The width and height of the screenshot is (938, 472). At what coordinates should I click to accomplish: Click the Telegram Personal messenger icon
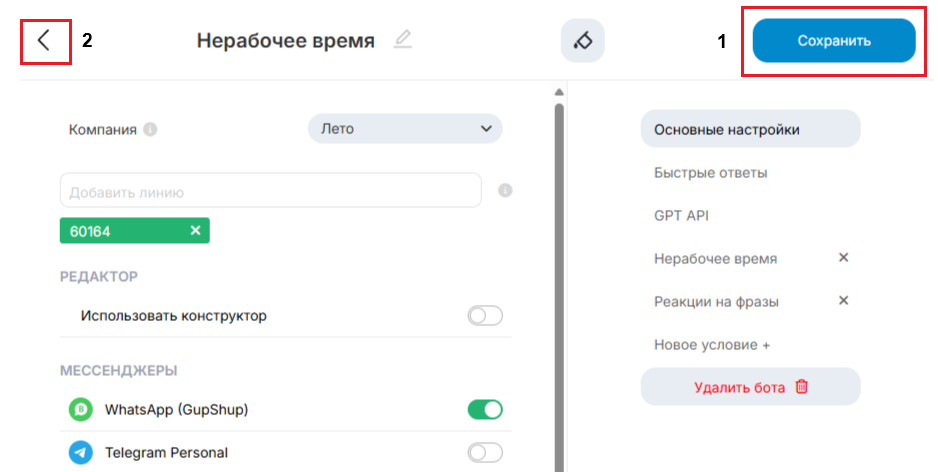pos(81,452)
